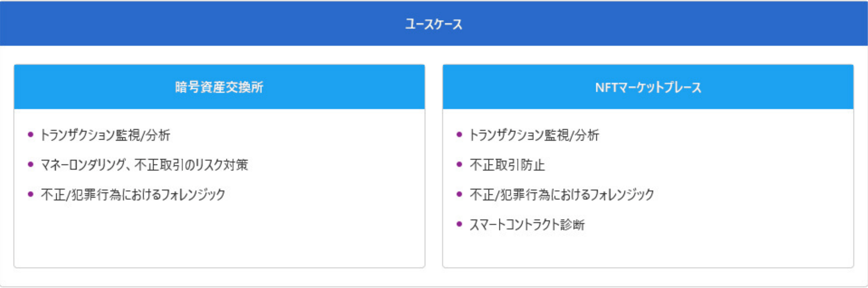The image size is (868, 288).
Task: Click the bullet dot beside マネーロンダリング item
Action: [x=31, y=165]
